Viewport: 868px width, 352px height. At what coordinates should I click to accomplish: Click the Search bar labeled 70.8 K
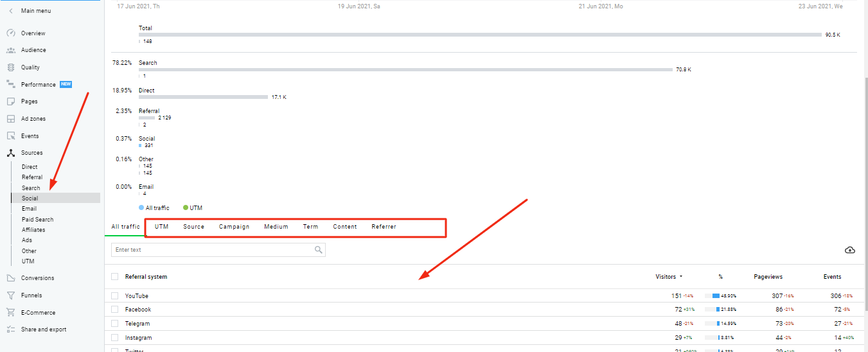(x=405, y=69)
